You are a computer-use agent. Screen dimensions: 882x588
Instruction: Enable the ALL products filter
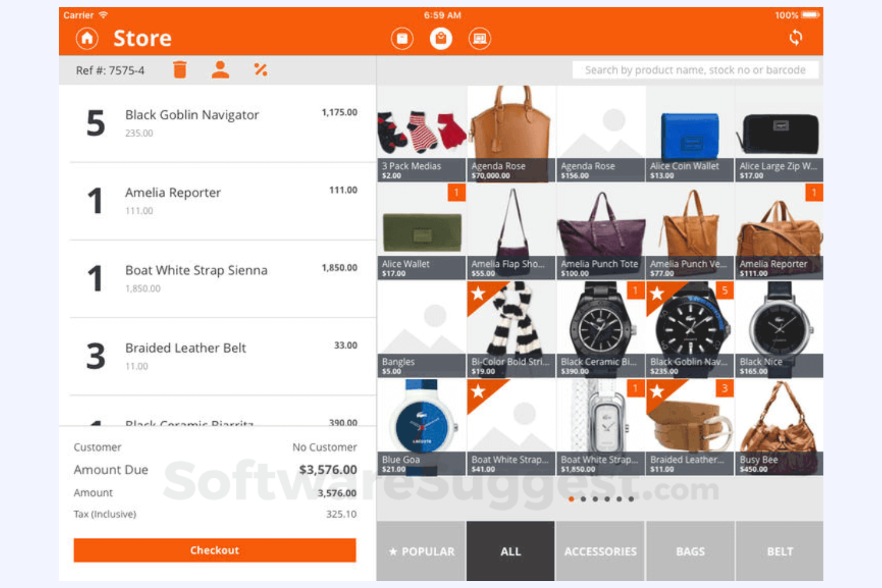pos(510,550)
